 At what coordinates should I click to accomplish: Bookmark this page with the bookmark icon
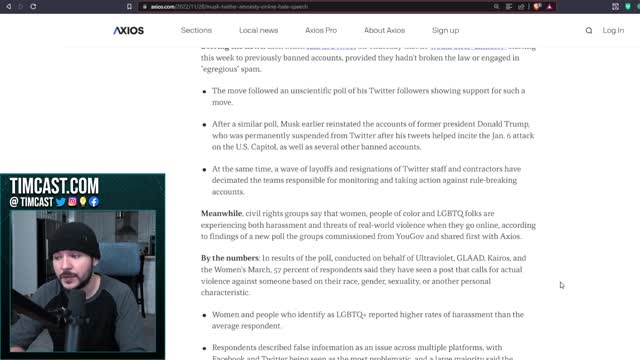tap(129, 7)
